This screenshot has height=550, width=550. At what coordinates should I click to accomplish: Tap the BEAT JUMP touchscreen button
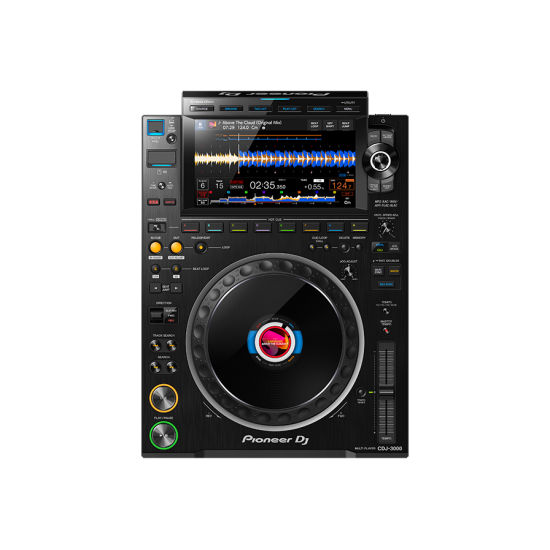(346, 125)
